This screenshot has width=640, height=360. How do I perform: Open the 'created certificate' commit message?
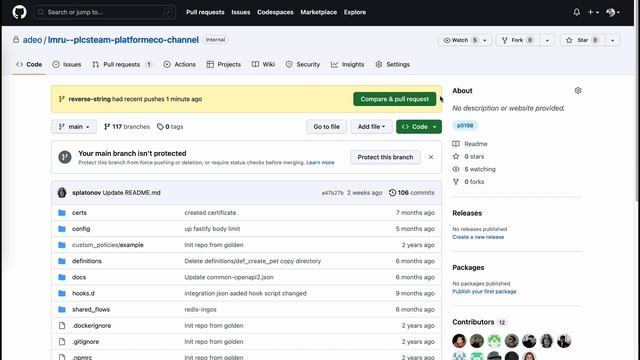pyautogui.click(x=210, y=213)
